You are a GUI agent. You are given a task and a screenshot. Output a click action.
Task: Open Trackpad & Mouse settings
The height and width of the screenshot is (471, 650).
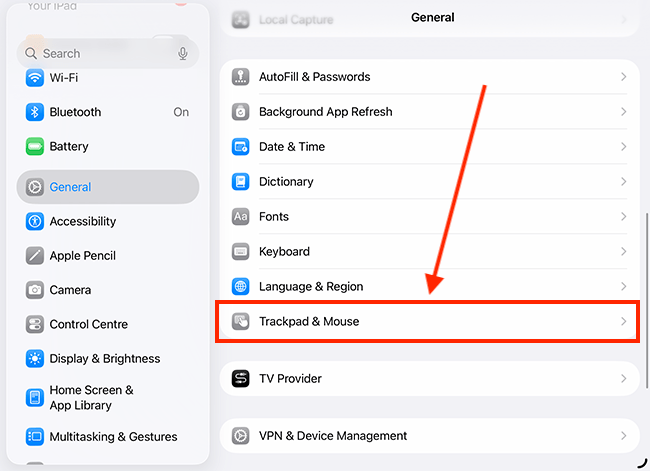pos(429,321)
